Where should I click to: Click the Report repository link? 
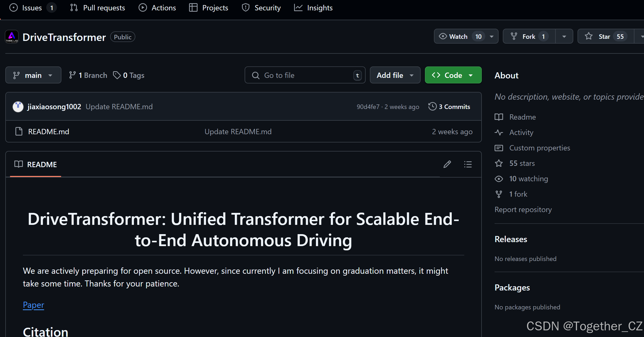pos(523,209)
